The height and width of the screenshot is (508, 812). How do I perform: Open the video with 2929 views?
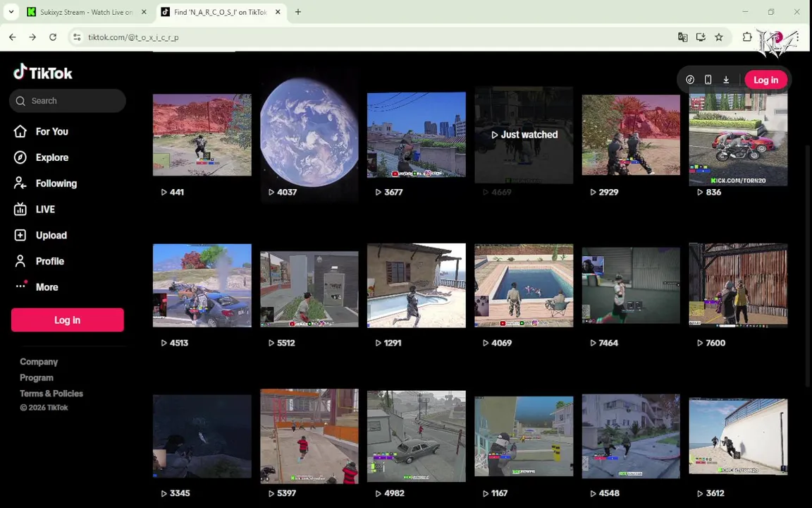click(631, 135)
